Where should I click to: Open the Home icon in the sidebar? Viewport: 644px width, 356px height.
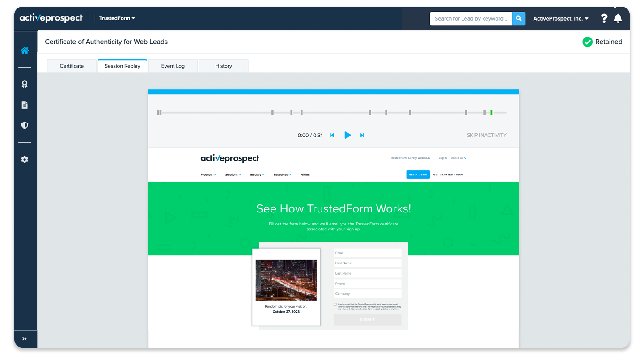click(25, 51)
